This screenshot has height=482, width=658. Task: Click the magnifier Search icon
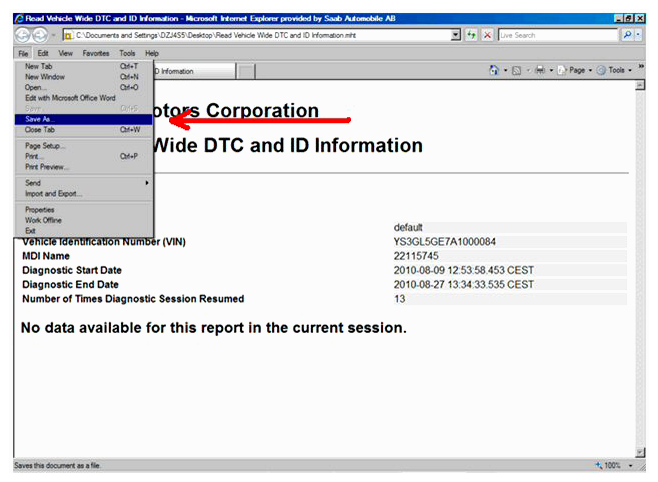627,35
